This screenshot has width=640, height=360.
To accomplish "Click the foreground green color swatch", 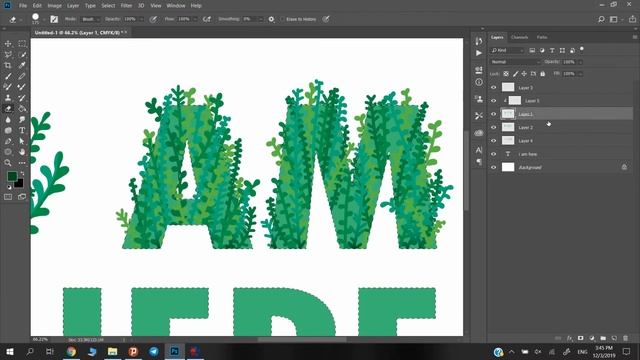I will click(12, 176).
